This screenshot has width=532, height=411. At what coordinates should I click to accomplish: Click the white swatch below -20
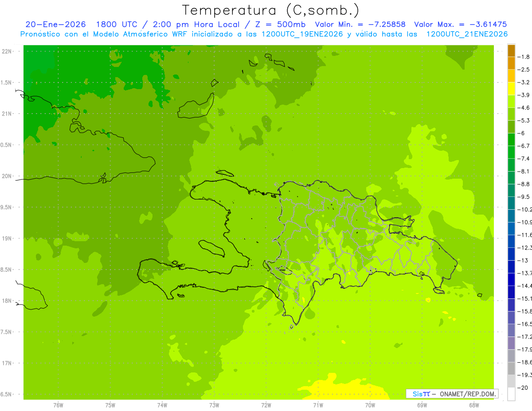(x=511, y=394)
